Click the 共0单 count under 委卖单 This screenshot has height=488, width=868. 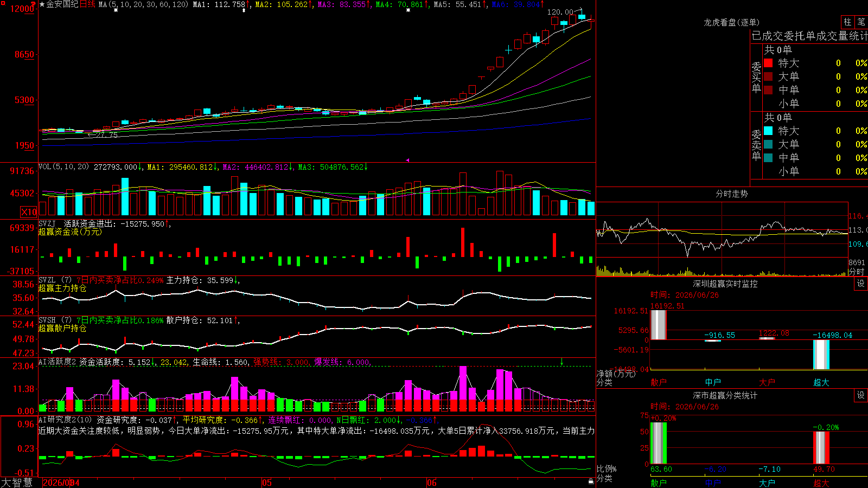(x=778, y=117)
